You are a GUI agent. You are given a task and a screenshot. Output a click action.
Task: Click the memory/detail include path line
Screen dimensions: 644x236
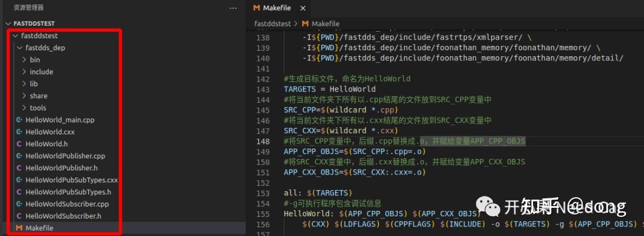click(x=463, y=58)
